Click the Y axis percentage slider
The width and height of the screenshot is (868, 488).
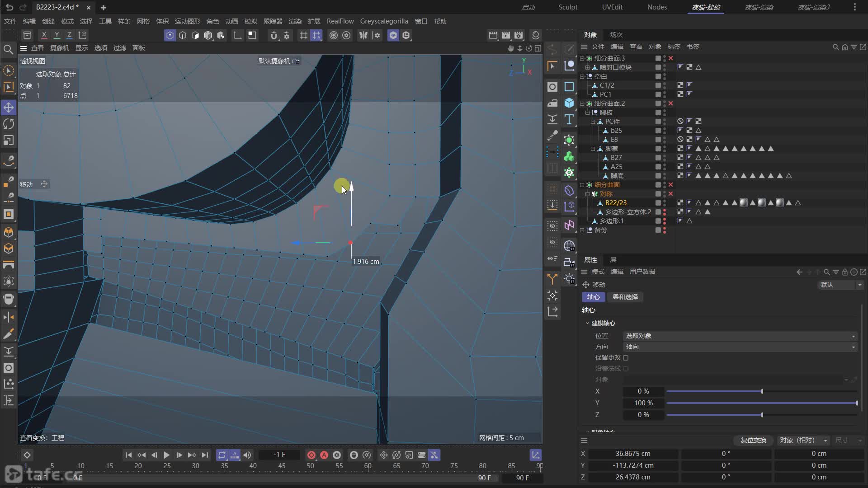(x=762, y=403)
